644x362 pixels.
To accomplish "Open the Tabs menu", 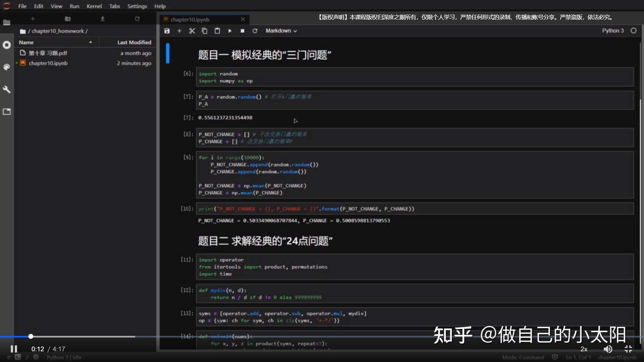I will (115, 6).
